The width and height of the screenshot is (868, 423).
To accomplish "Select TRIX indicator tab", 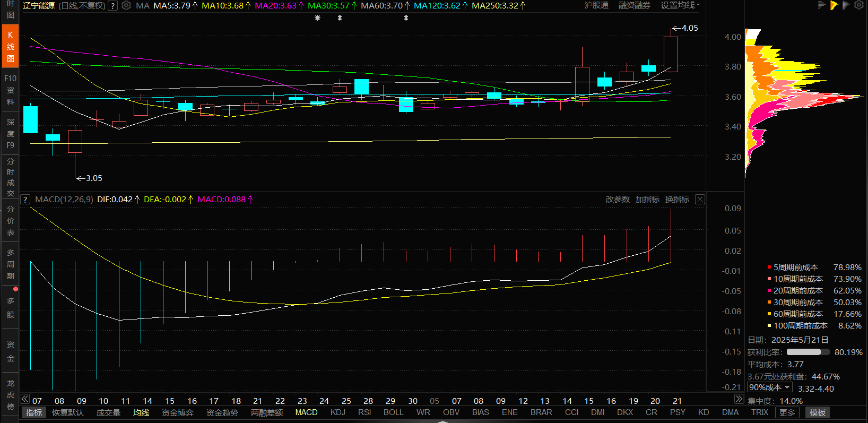I will coord(759,412).
